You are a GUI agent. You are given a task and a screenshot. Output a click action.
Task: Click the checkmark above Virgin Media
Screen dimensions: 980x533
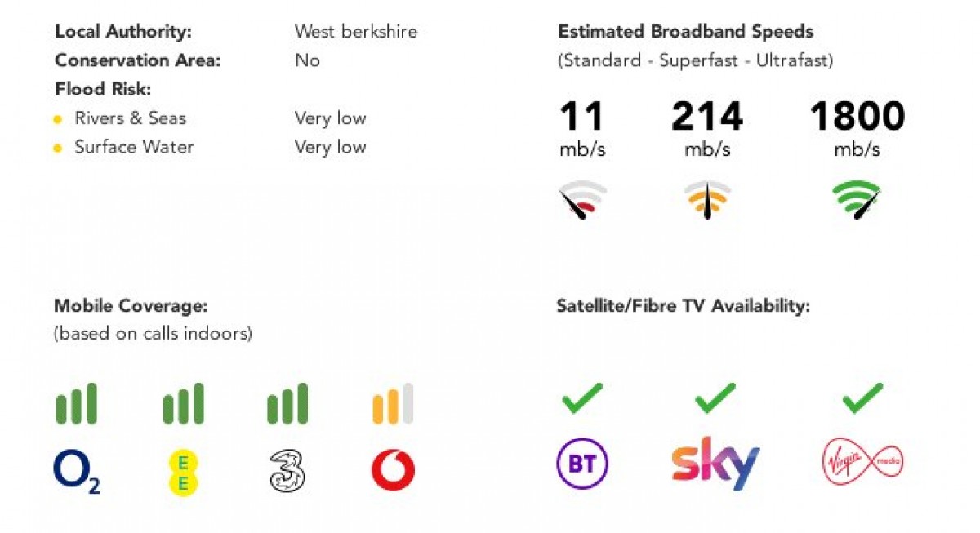pos(863,398)
